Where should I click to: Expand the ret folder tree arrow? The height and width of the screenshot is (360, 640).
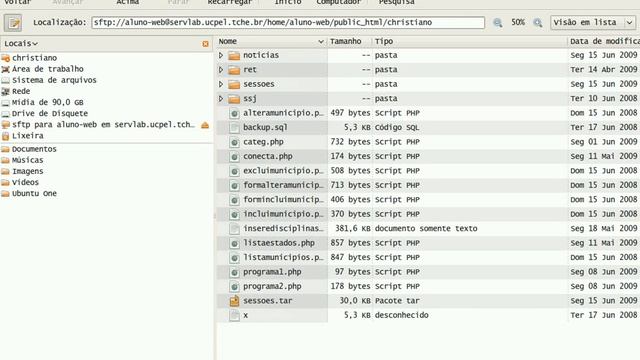pos(221,70)
